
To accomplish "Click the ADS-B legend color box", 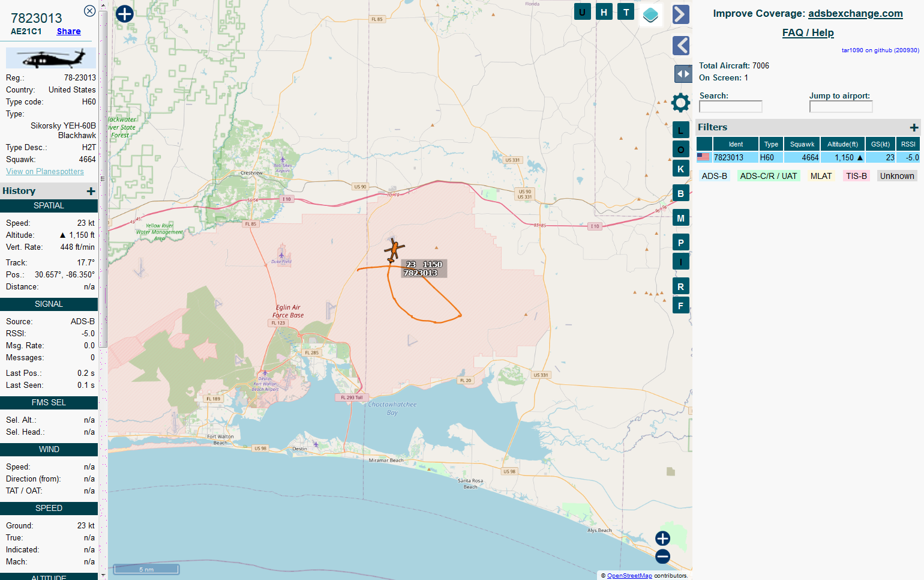I will coord(714,176).
